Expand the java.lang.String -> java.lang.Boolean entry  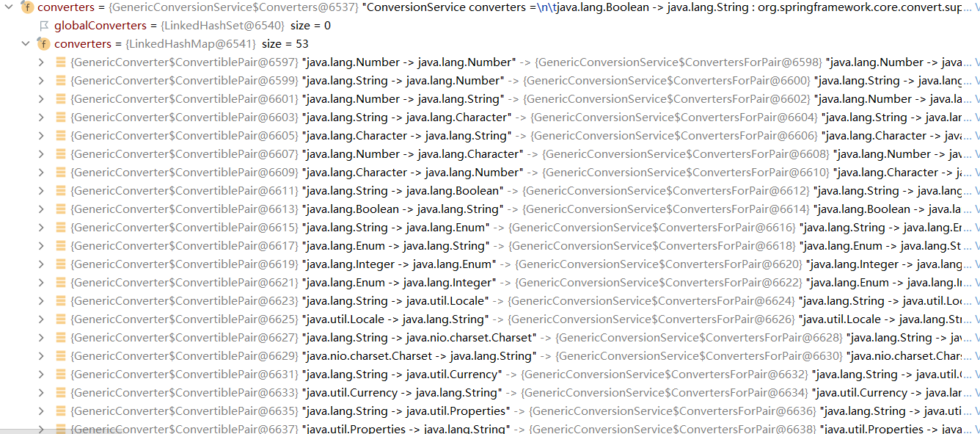coord(42,191)
